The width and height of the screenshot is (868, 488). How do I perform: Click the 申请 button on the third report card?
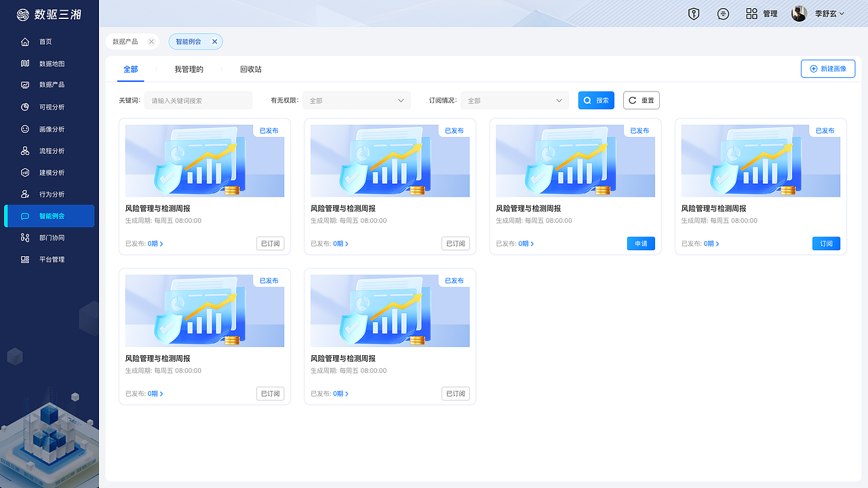(641, 243)
